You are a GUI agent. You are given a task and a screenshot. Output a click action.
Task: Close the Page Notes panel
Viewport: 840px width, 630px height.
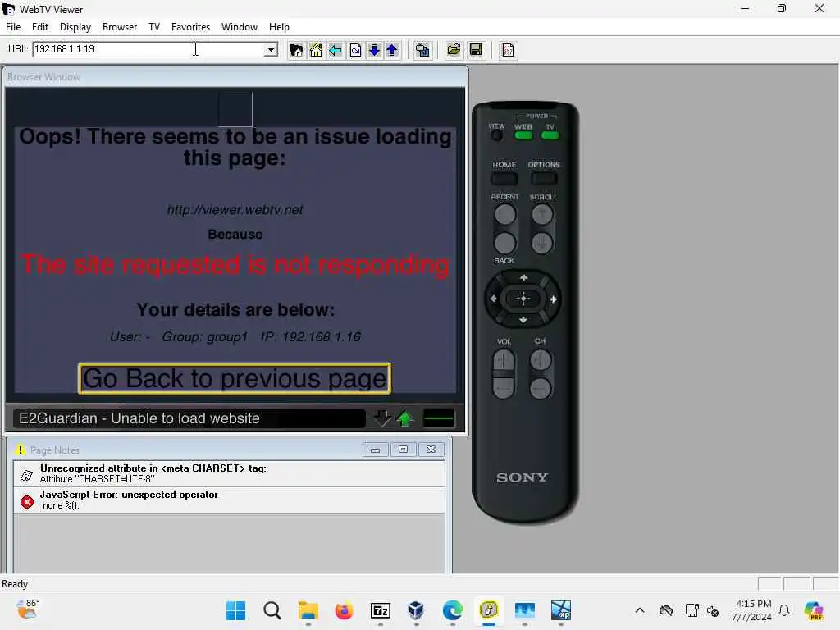tap(431, 450)
